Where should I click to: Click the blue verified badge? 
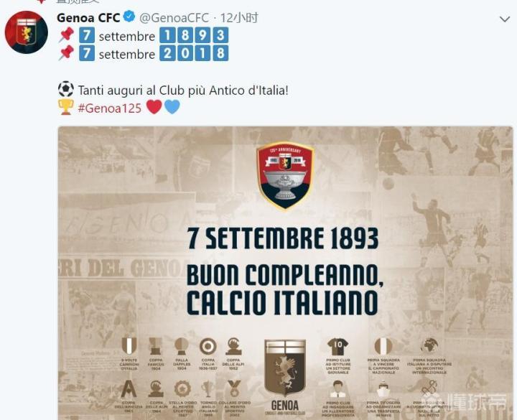point(129,17)
